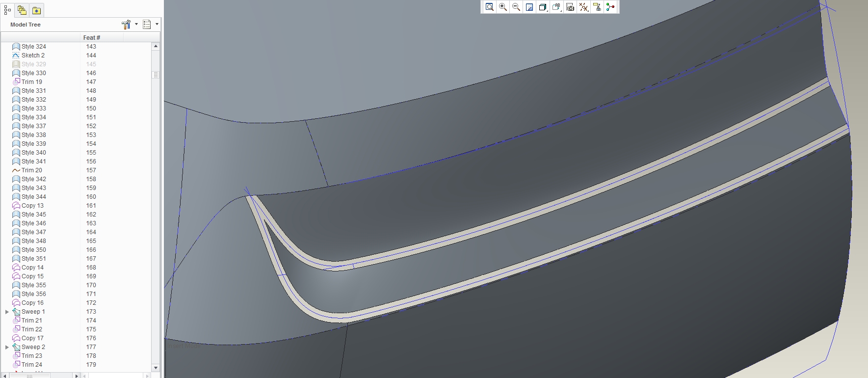The height and width of the screenshot is (378, 868).
Task: Click the Feat # column header
Action: (102, 37)
